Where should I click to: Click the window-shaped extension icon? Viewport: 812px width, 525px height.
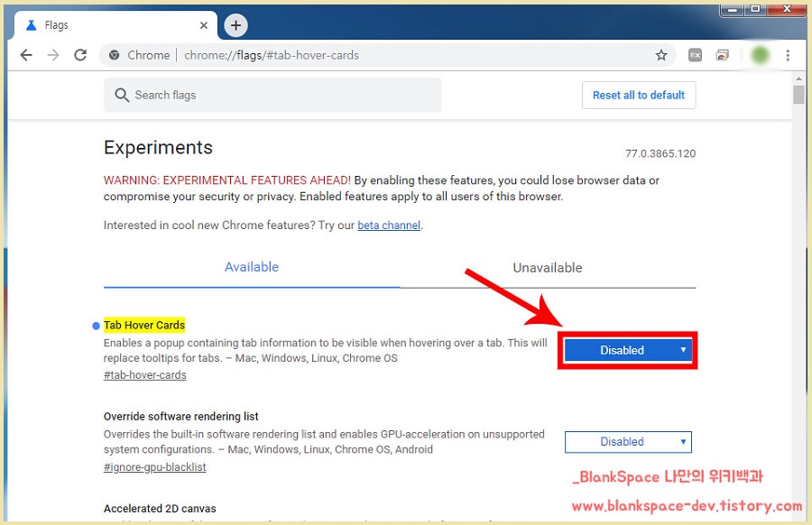[x=722, y=55]
